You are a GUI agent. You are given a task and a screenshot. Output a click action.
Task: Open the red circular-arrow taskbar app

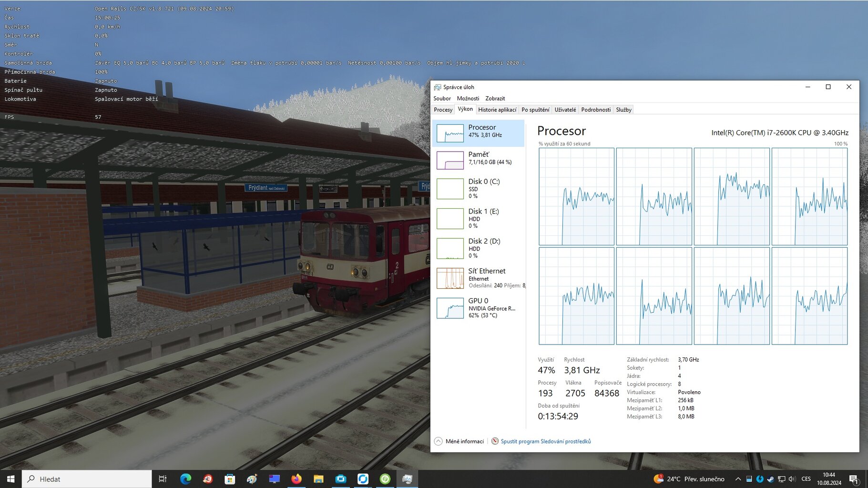(207, 479)
